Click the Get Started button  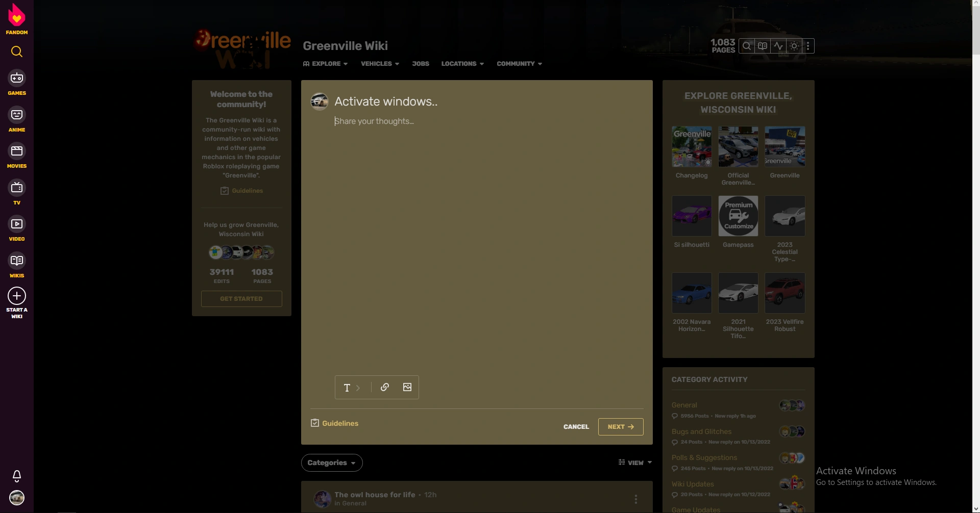[241, 299]
